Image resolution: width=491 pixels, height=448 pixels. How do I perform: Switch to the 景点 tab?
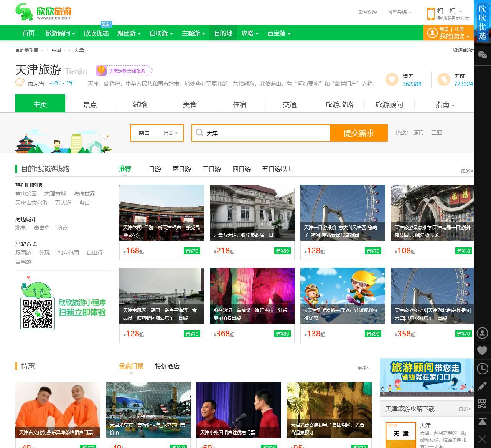pos(90,105)
